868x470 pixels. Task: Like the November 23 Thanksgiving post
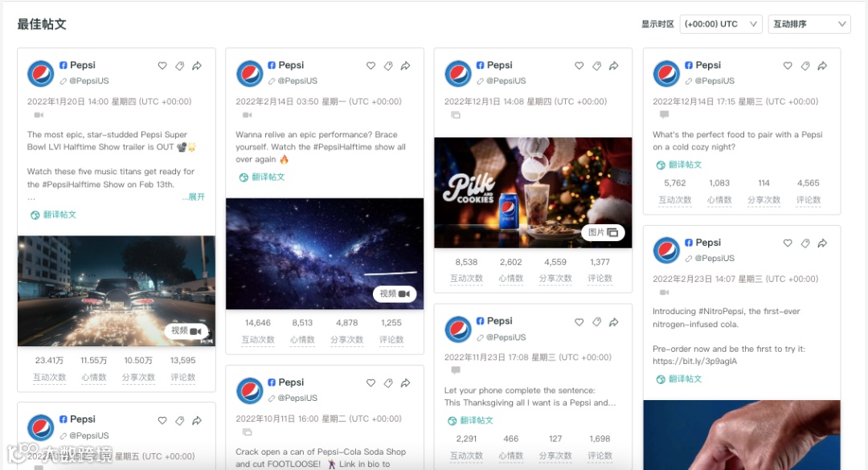point(579,322)
